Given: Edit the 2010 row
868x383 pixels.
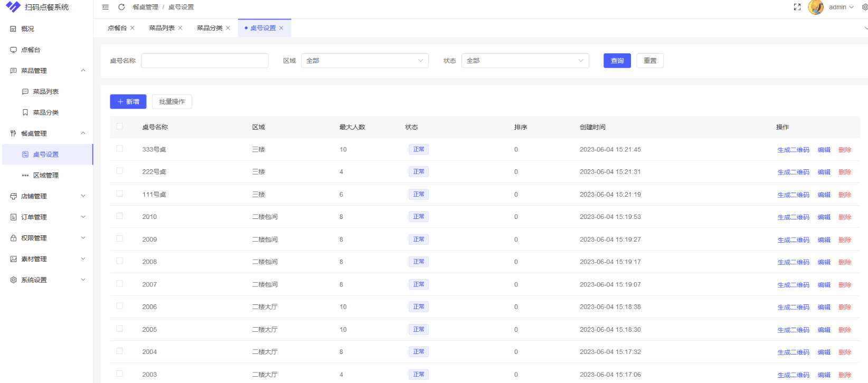Looking at the screenshot, I should [x=824, y=217].
